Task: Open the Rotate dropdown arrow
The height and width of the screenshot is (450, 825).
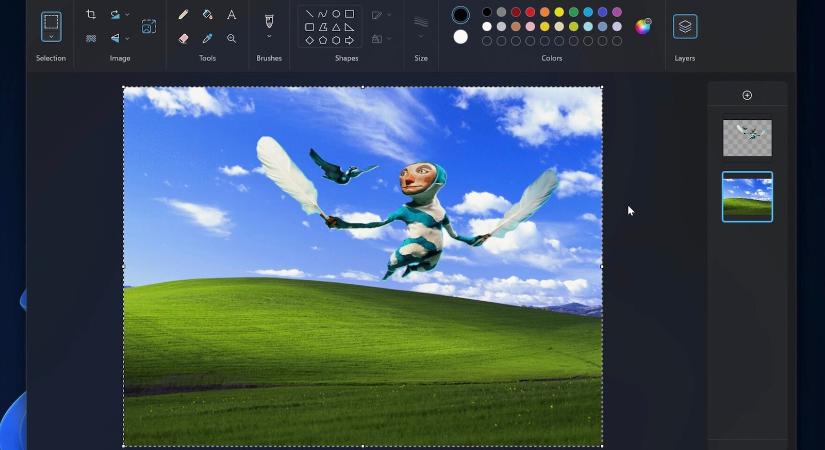Action: 127,15
